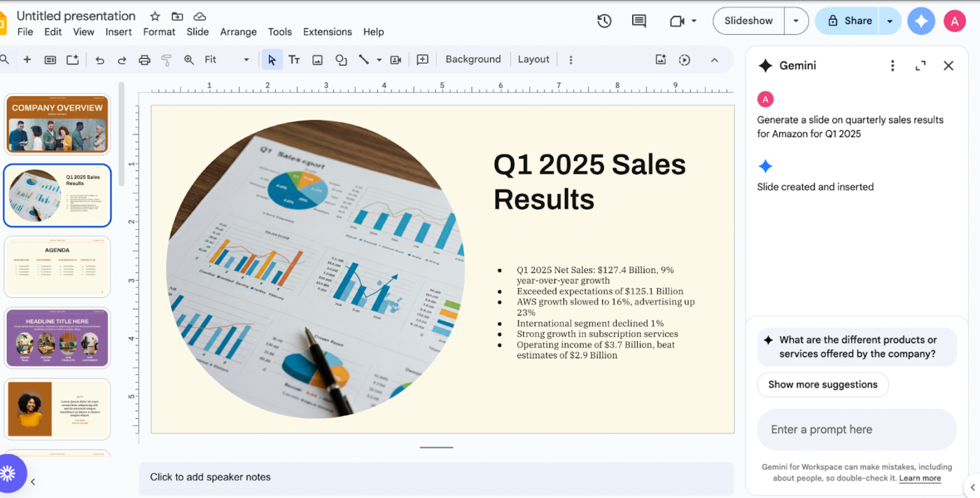The image size is (980, 498).
Task: Select the paint format tool
Action: pos(166,60)
